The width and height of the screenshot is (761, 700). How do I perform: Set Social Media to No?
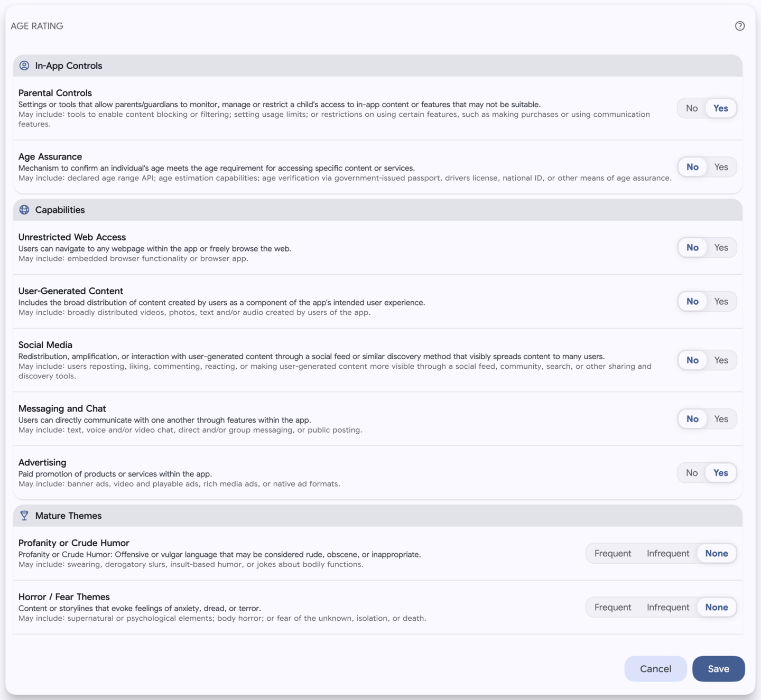[x=692, y=360]
